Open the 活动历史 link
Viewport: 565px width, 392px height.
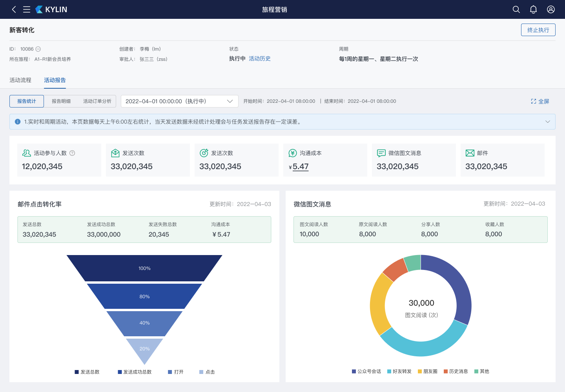[x=260, y=58]
